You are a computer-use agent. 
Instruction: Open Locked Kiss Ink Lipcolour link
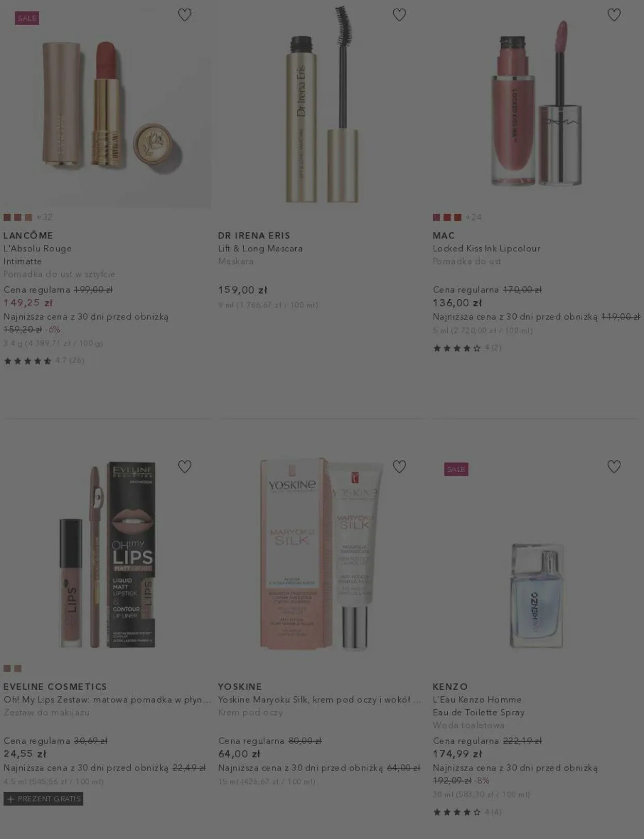(486, 248)
